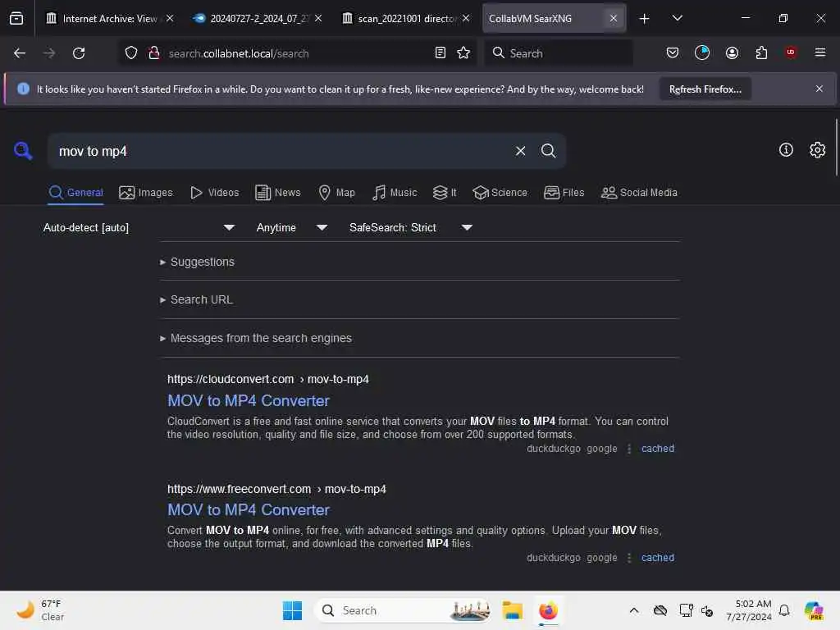Open Auto-detect language dropdown
This screenshot has height=630, width=840.
tap(139, 228)
